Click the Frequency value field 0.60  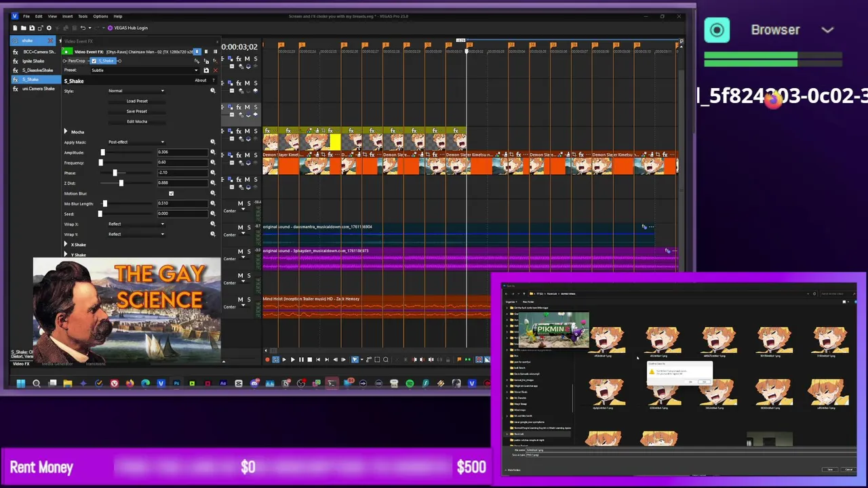click(182, 163)
